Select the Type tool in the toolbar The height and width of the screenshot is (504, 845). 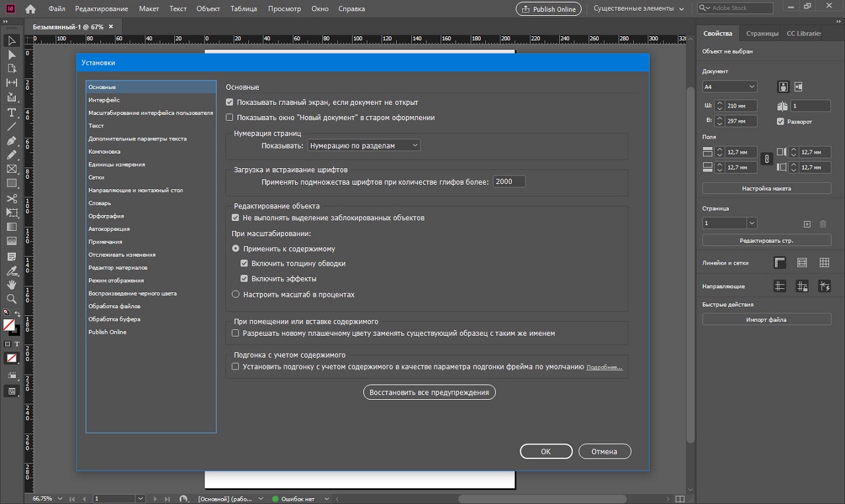coord(11,112)
